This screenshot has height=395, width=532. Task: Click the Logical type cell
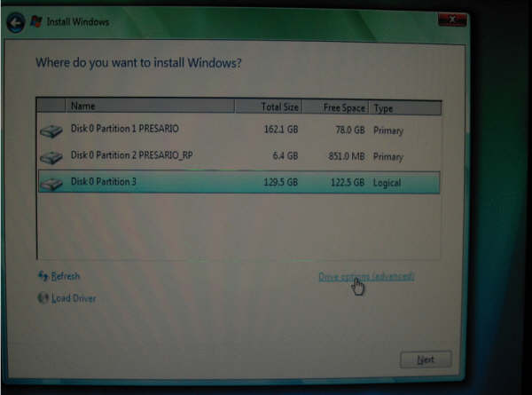pyautogui.click(x=387, y=183)
